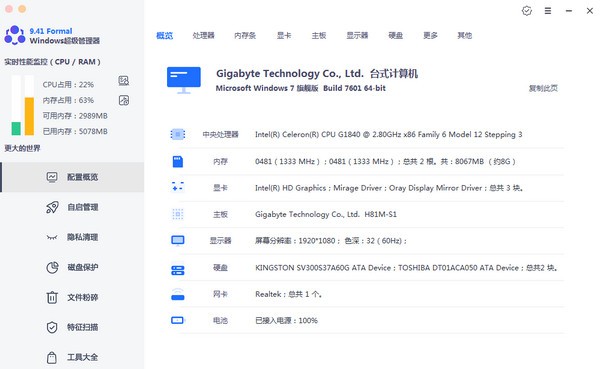Click the 1920*1080 resolution text
This screenshot has height=369, width=600.
pyautogui.click(x=331, y=241)
